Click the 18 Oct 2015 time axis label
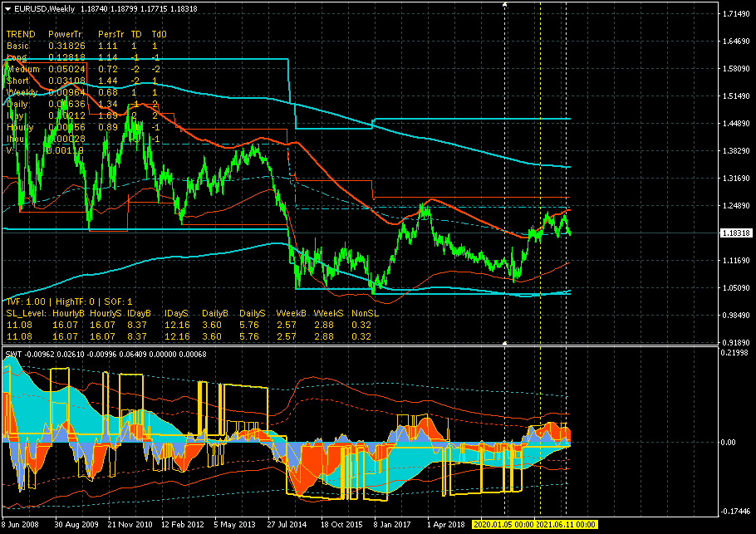Screen dimensions: 756x534 click(x=341, y=524)
